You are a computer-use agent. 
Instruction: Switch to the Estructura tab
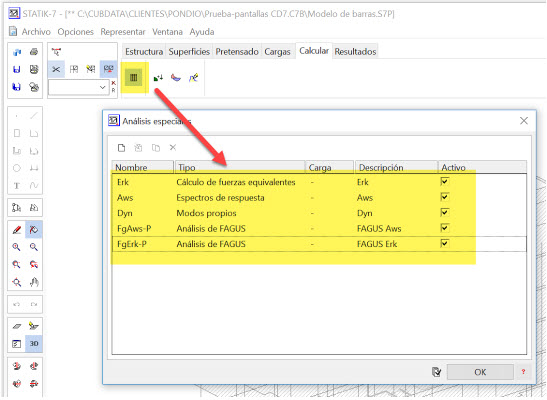tap(144, 52)
